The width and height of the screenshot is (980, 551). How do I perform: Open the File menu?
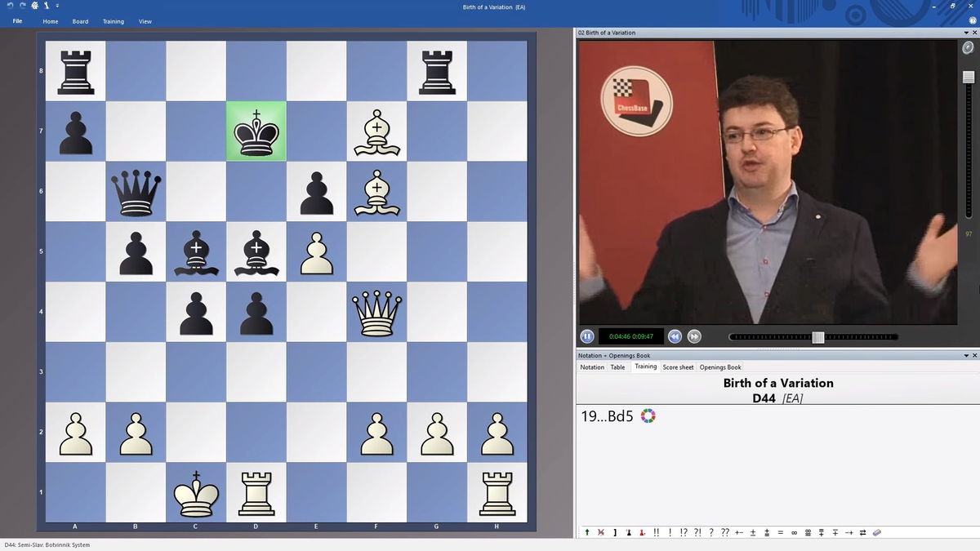click(17, 21)
